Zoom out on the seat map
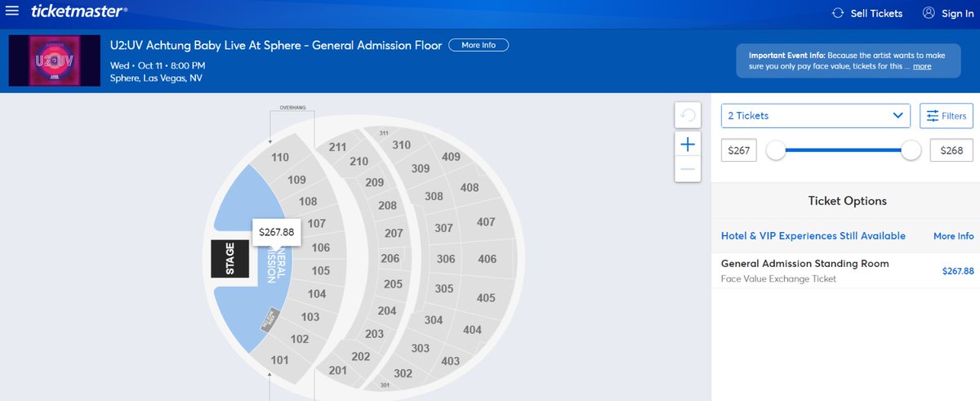The width and height of the screenshot is (980, 401). [x=688, y=170]
